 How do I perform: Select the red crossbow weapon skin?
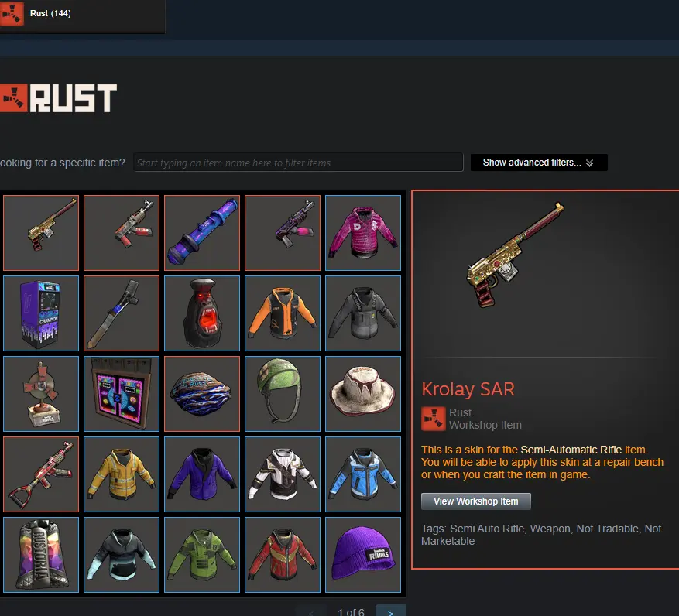(41, 474)
